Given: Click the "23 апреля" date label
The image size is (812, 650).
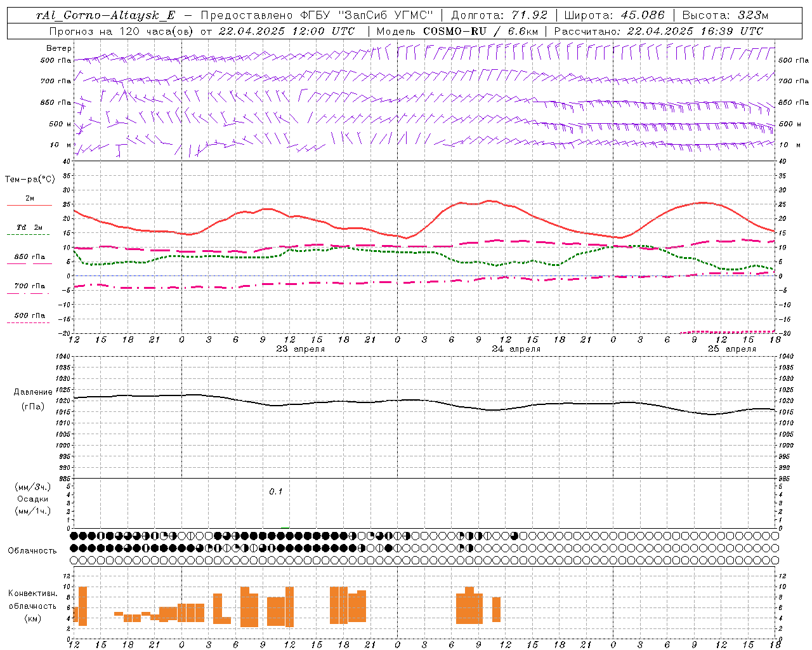Looking at the screenshot, I should pos(301,349).
